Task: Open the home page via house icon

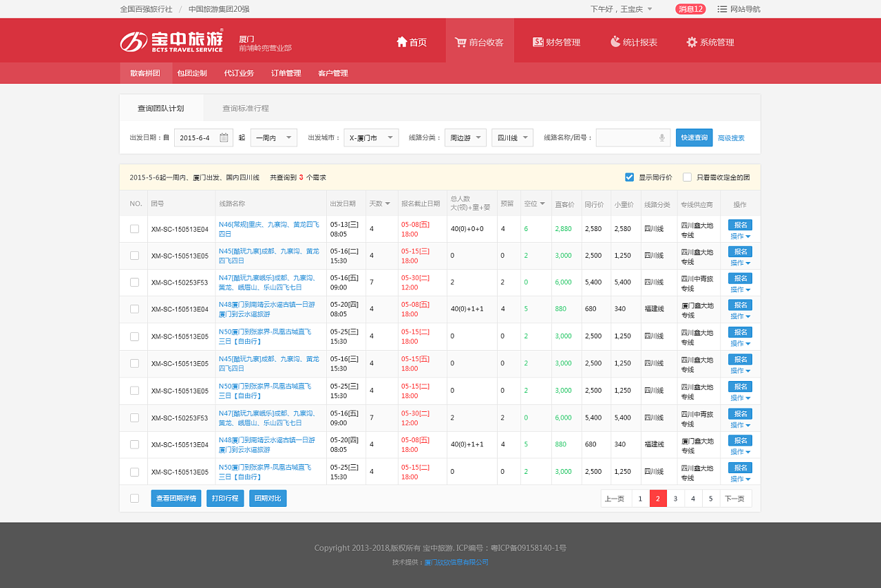Action: 402,41
